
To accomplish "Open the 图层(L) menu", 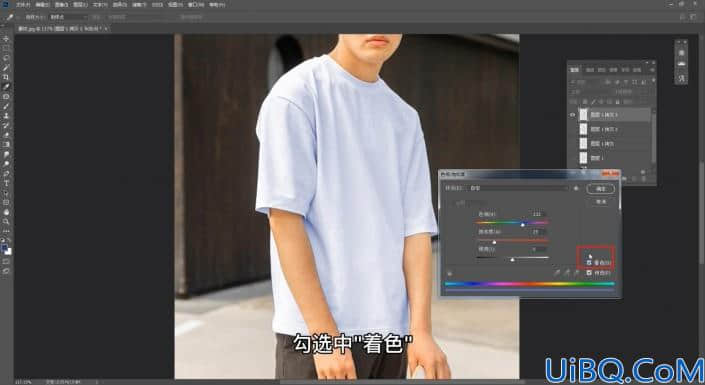I will tap(80, 4).
